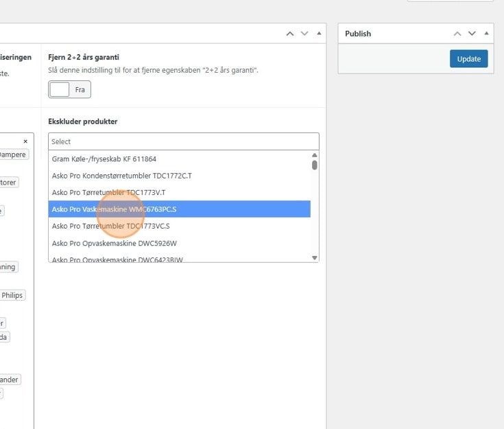Click the 'Philips' tag in left list
This screenshot has height=429, width=504.
[x=12, y=295]
